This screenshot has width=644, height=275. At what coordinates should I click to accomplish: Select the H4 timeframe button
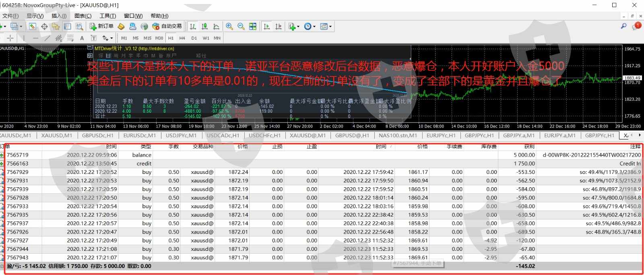click(182, 38)
